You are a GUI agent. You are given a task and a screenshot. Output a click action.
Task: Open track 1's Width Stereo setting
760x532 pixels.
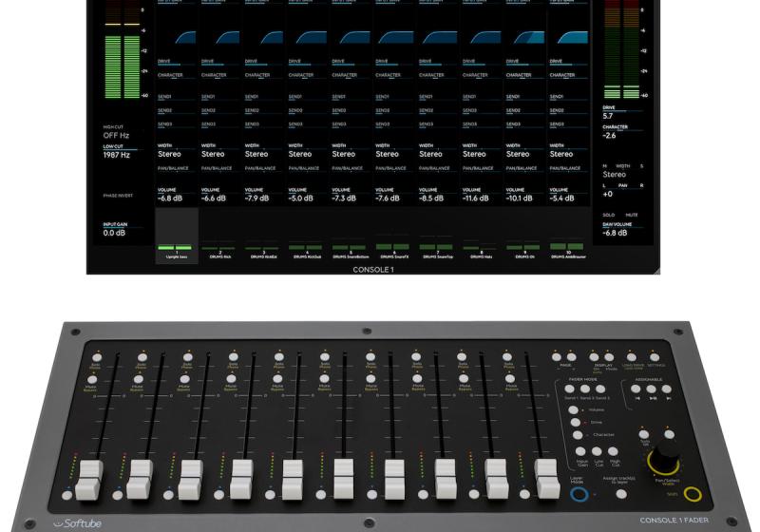(169, 154)
